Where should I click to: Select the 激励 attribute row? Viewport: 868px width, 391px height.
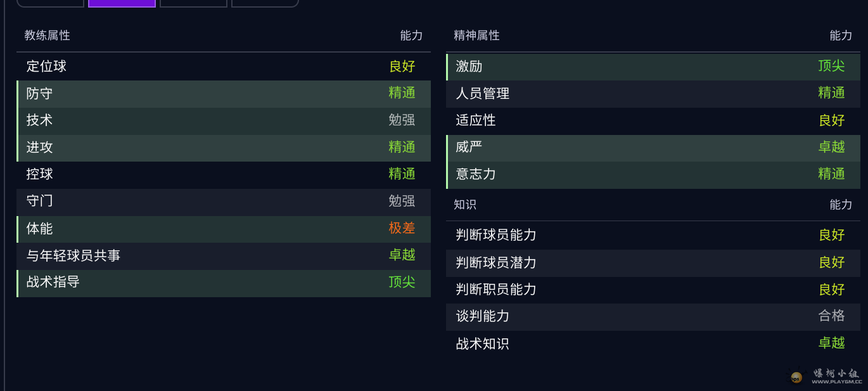(x=653, y=67)
